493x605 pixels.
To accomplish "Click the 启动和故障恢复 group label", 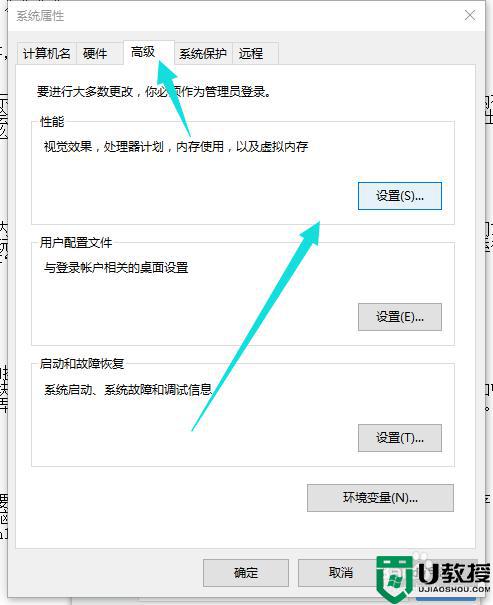I will click(x=82, y=363).
